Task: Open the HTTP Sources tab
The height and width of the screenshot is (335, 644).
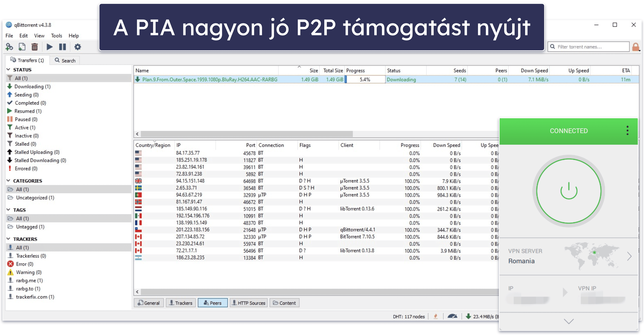Action: 249,303
